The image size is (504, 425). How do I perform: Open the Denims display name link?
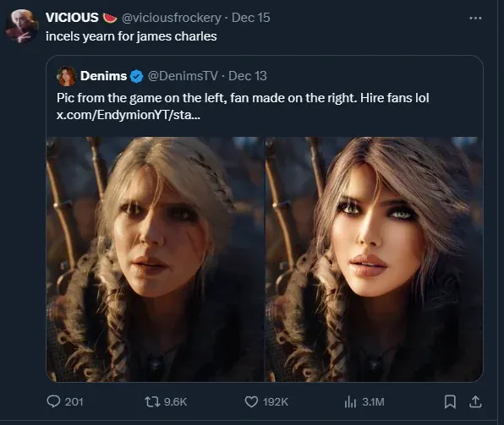(x=103, y=76)
